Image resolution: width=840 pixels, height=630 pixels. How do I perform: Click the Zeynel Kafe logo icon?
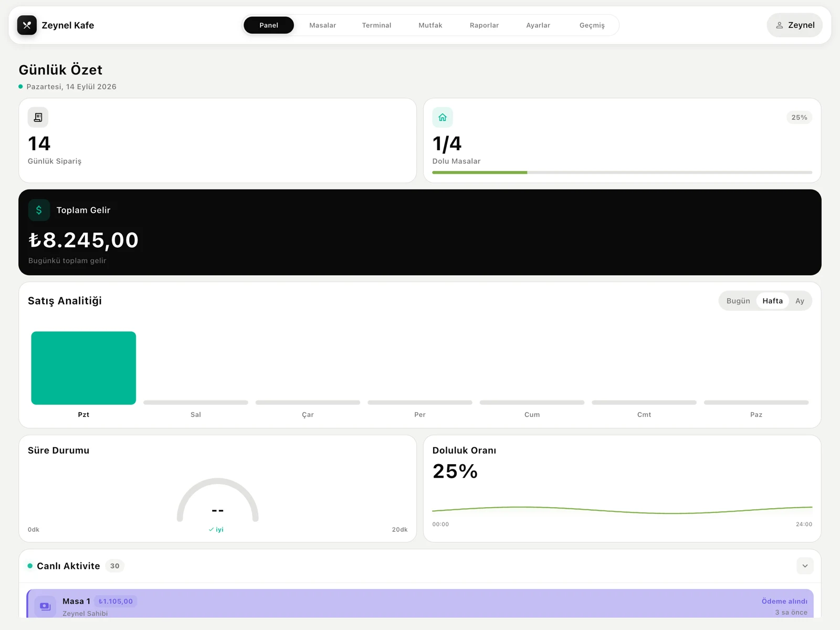[x=27, y=25]
